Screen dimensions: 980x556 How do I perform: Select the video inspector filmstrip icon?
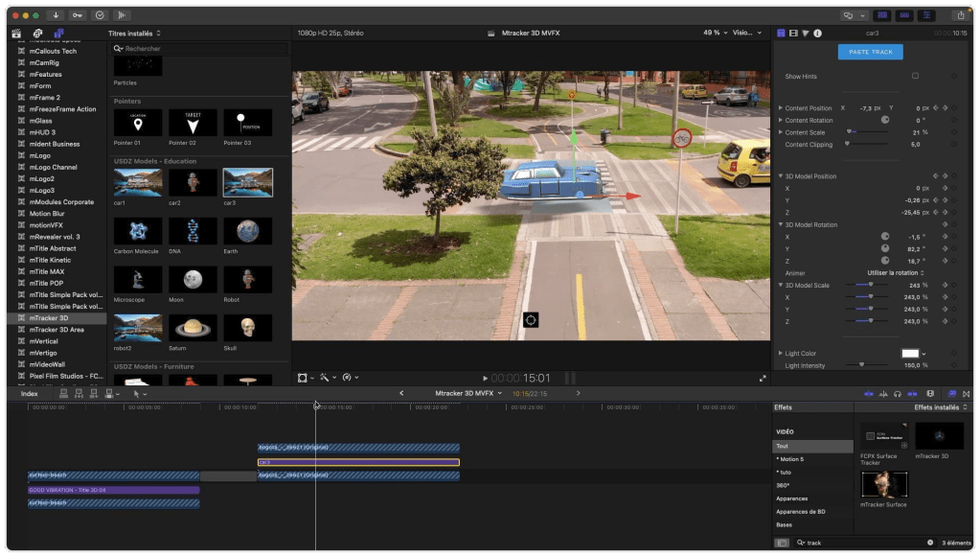(x=793, y=32)
